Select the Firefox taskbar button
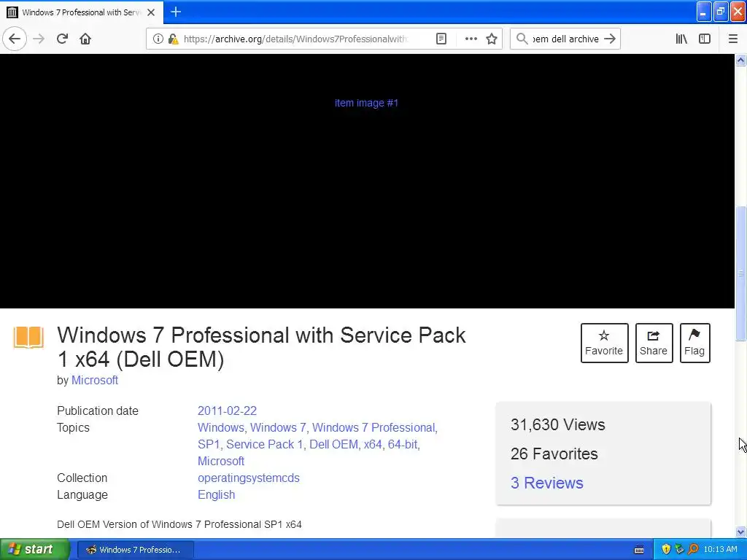The height and width of the screenshot is (560, 747). pos(135,550)
